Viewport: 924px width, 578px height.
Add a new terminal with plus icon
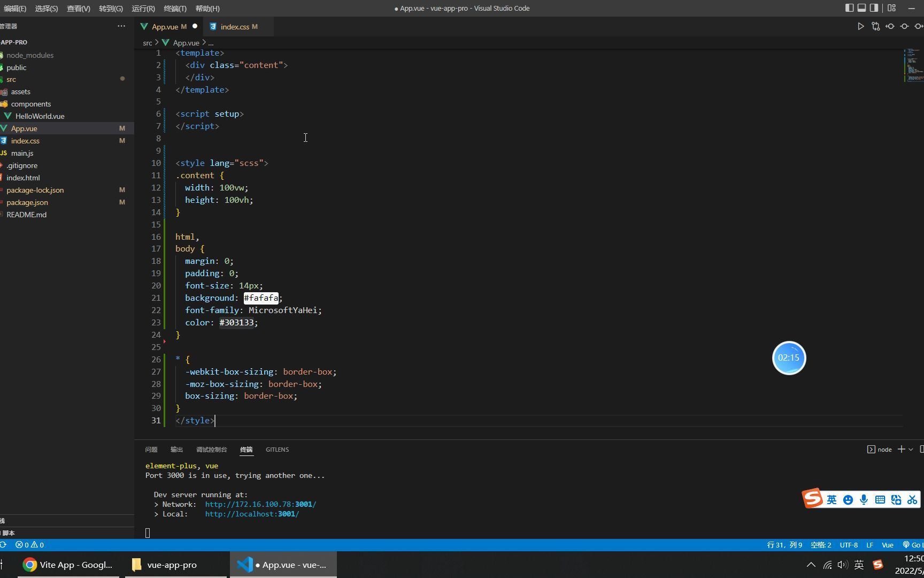[x=902, y=450]
